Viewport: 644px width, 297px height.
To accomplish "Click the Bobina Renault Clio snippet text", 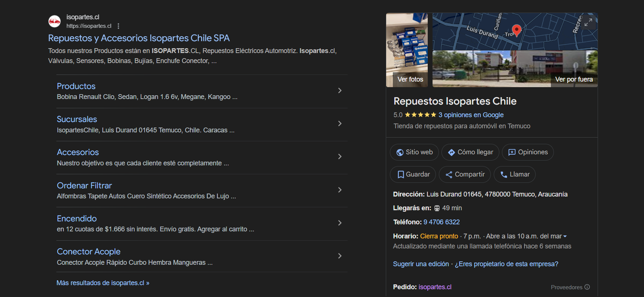I will 147,97.
